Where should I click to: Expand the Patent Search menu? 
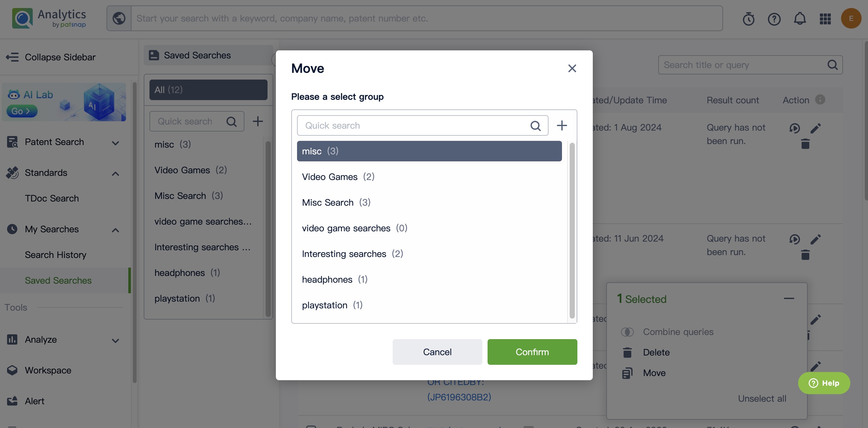115,143
